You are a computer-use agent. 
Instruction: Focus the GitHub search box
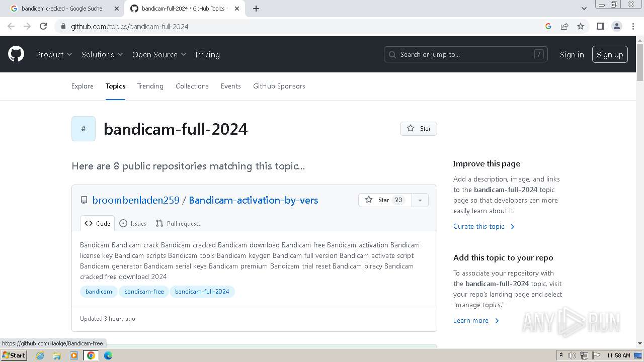(466, 54)
